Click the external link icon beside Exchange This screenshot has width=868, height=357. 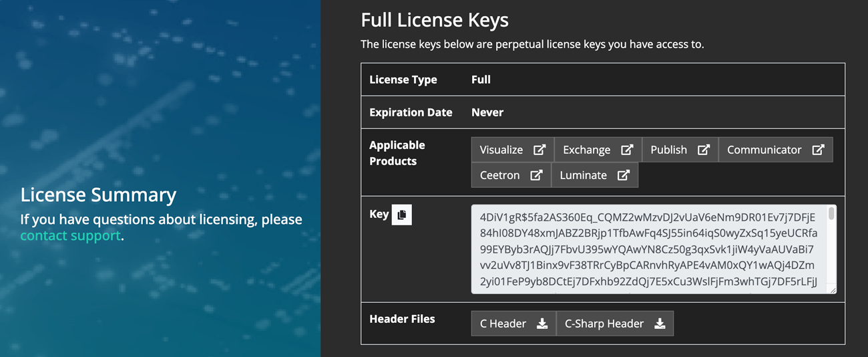click(x=627, y=150)
